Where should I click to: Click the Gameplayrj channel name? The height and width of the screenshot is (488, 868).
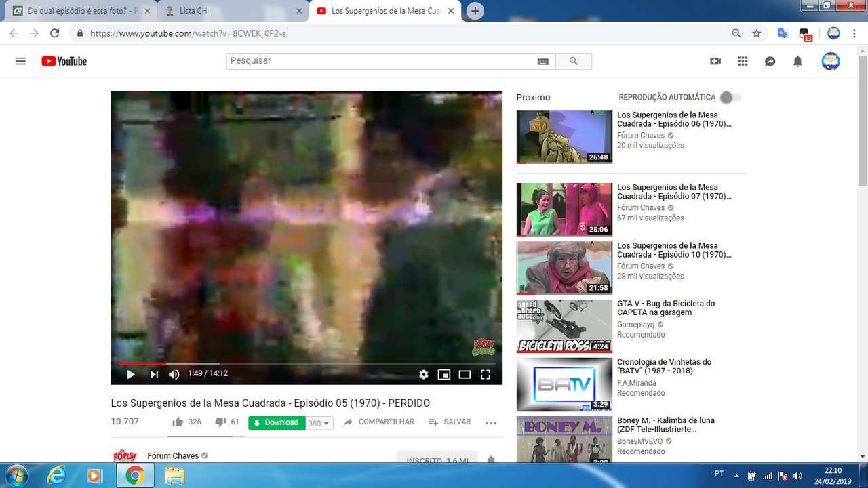tap(636, 325)
